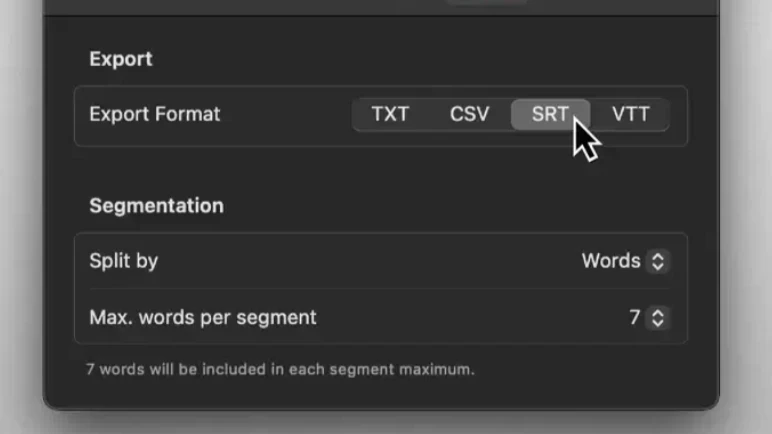Click the Split by row label
This screenshot has width=772, height=434.
pos(124,261)
